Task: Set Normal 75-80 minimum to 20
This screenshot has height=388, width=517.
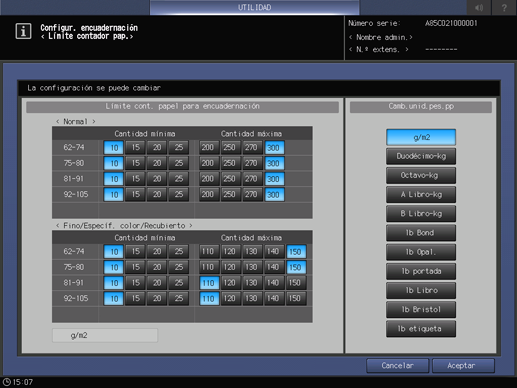Action: (157, 163)
